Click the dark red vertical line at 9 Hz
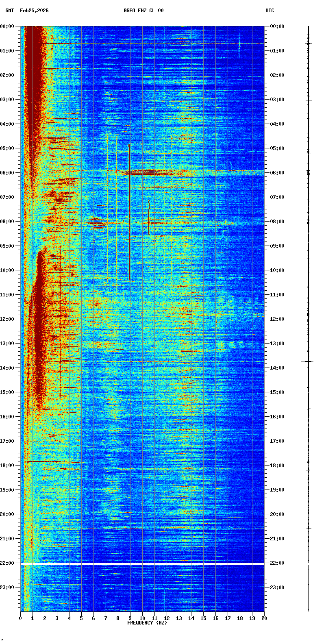Screen dimensions: 326x644 coord(129,211)
